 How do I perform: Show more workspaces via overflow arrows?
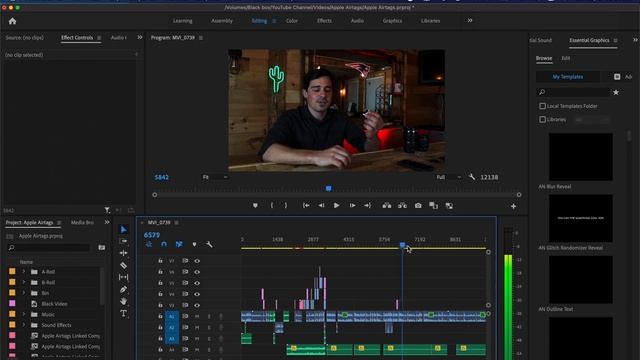coord(470,20)
